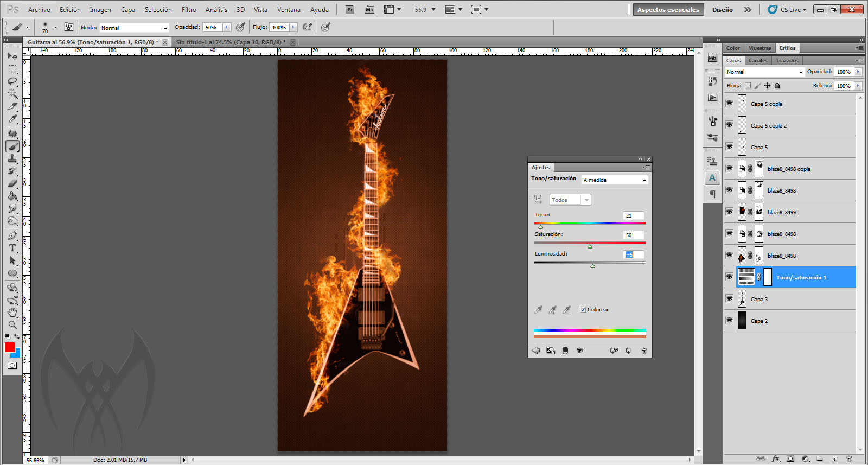Open CS Live button
This screenshot has height=465, width=868.
787,10
